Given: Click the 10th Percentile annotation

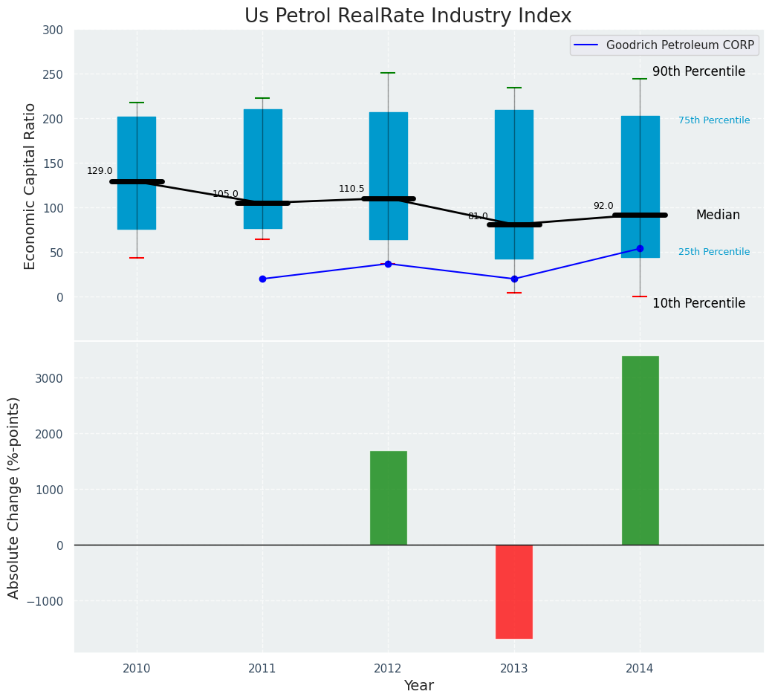Looking at the screenshot, I should pyautogui.click(x=698, y=303).
